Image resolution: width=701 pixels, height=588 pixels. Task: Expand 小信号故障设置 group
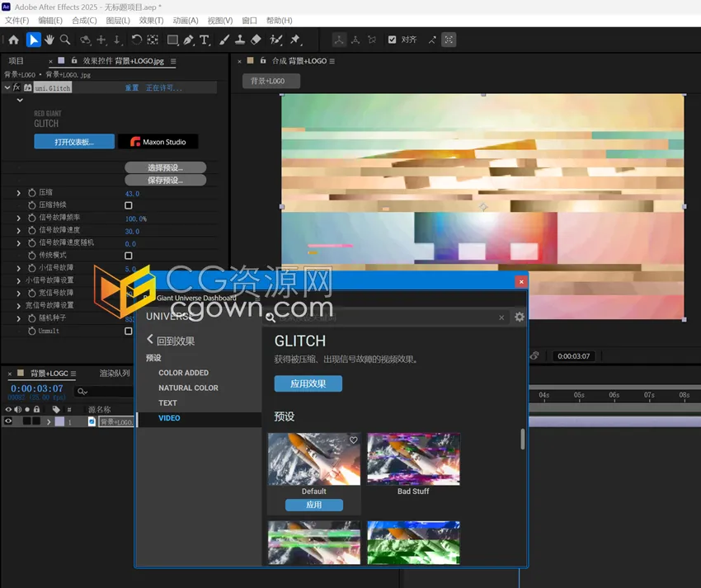point(19,280)
